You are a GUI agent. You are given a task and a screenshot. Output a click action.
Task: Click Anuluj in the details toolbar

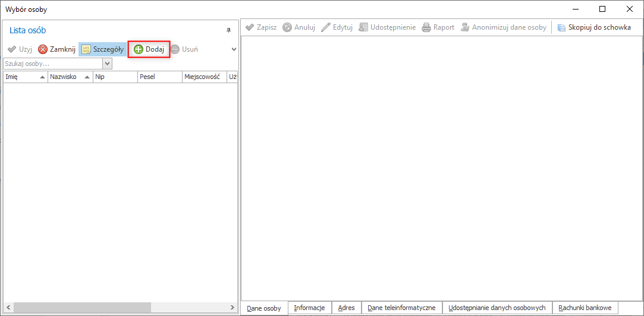299,27
